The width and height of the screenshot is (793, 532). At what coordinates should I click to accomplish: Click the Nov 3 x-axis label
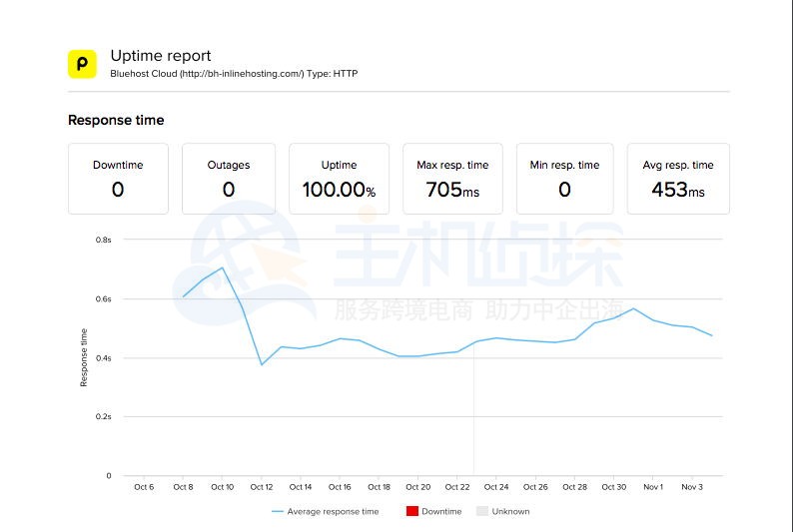point(692,487)
